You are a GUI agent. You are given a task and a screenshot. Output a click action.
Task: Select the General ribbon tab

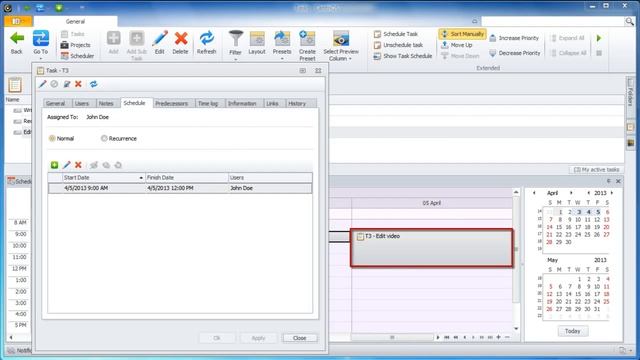point(76,21)
